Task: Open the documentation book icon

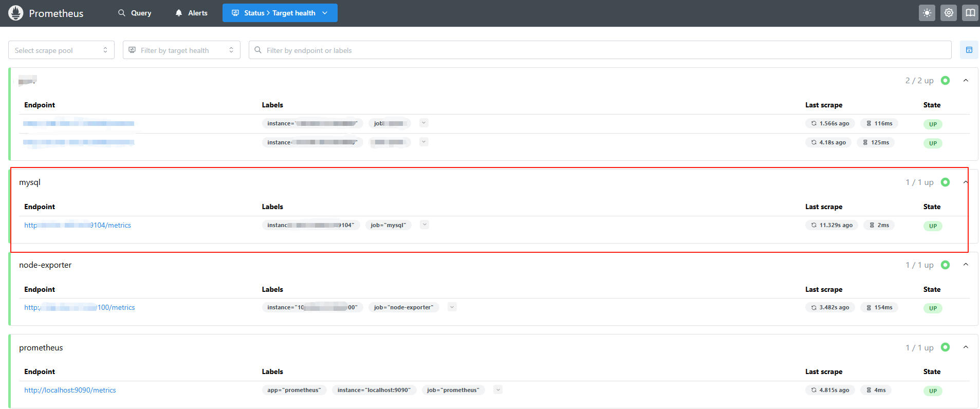Action: tap(970, 13)
